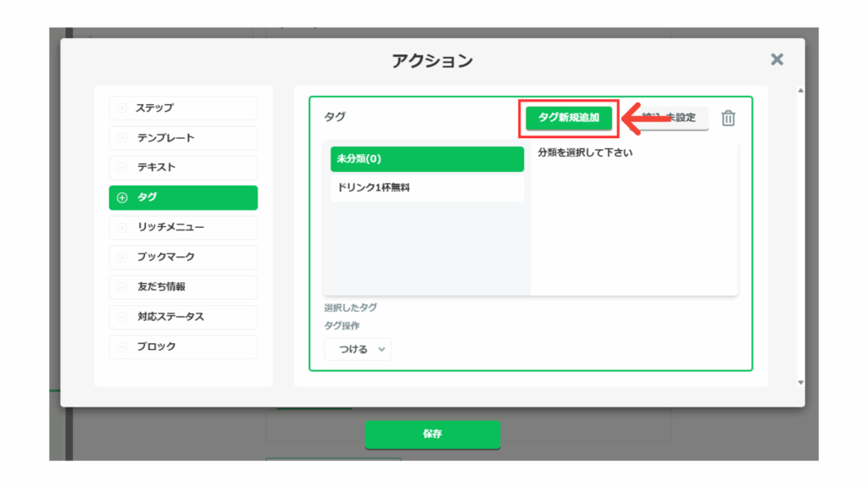Choose 対応ステータス from the action list
The image size is (868, 488).
[183, 317]
